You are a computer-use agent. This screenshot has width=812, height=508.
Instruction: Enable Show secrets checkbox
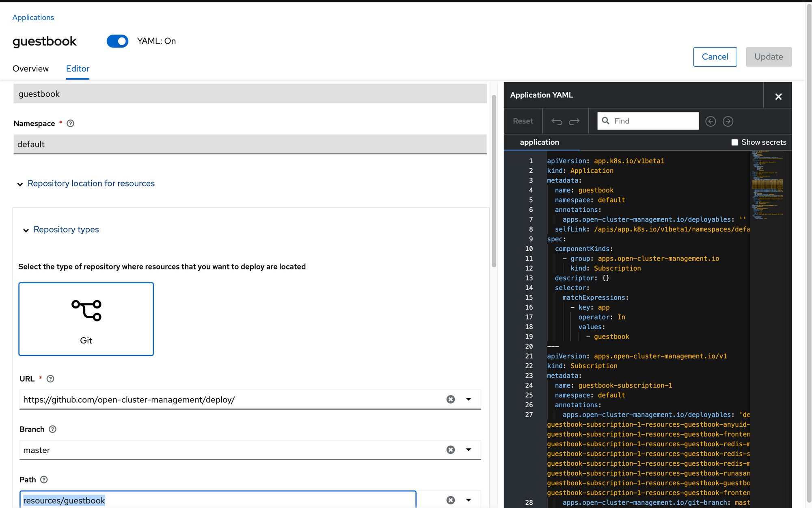coord(734,142)
